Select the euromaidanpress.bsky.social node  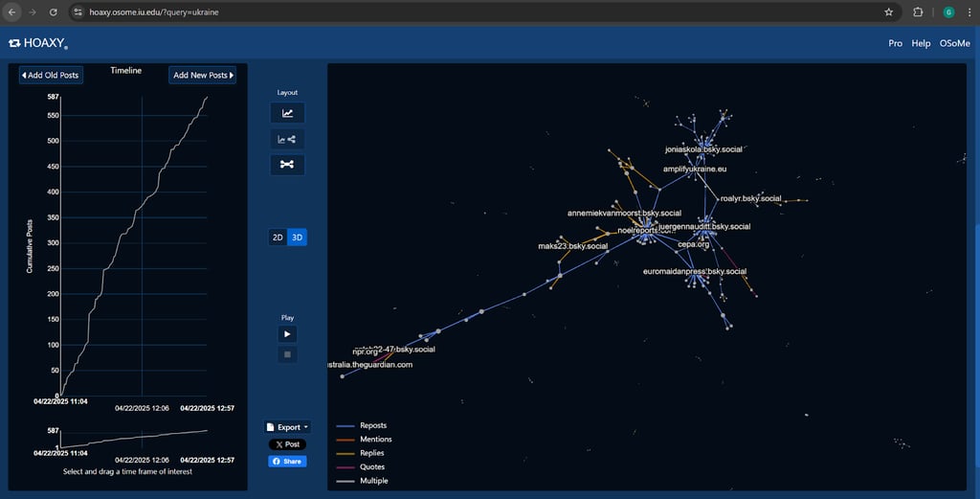[x=695, y=271]
